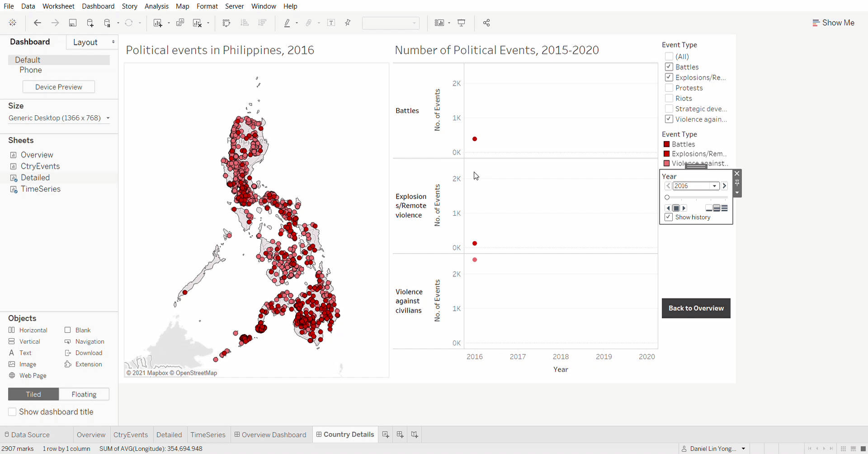Click the Back to Overview button
The height and width of the screenshot is (454, 868).
coord(696,308)
